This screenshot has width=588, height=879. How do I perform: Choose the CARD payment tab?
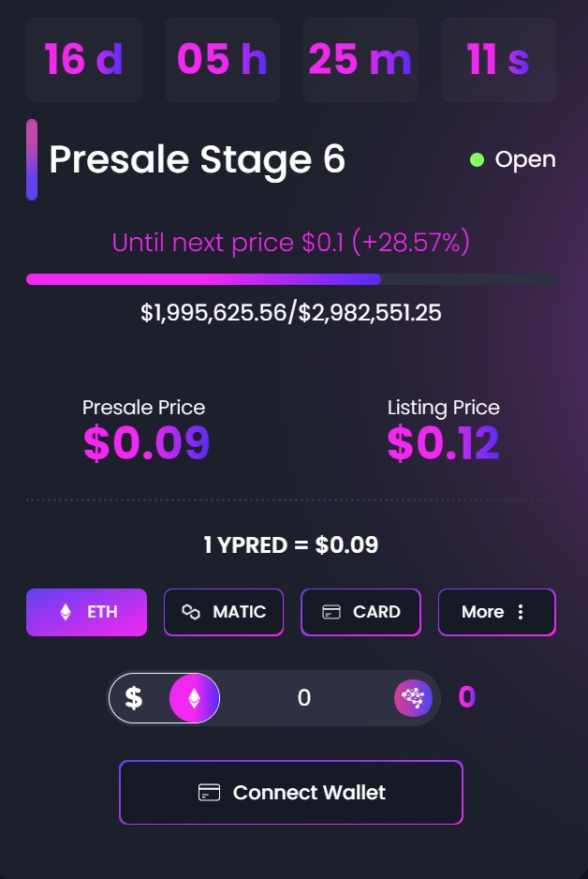click(x=360, y=612)
